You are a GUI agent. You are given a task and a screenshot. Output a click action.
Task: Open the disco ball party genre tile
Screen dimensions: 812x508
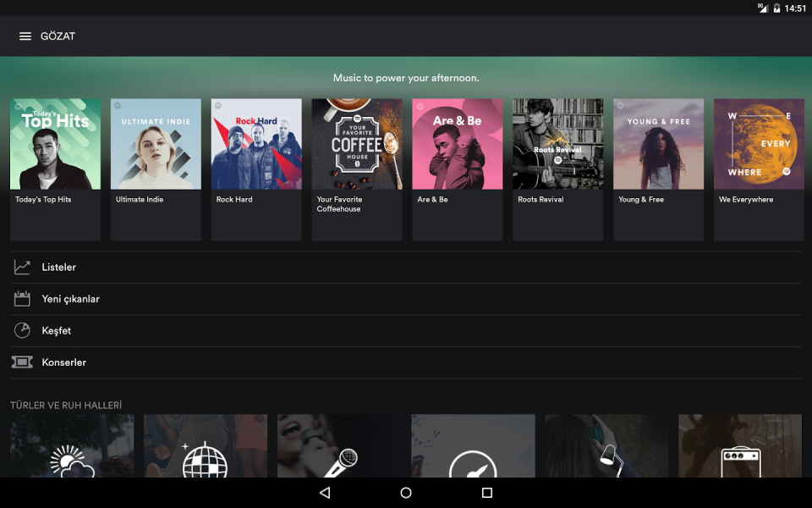click(x=206, y=446)
